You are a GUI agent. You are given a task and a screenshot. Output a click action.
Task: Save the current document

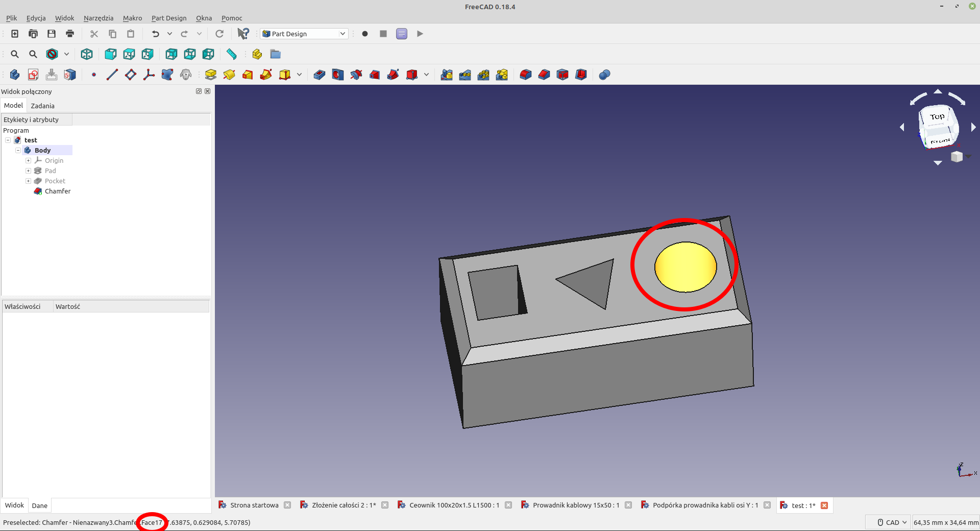tap(52, 34)
